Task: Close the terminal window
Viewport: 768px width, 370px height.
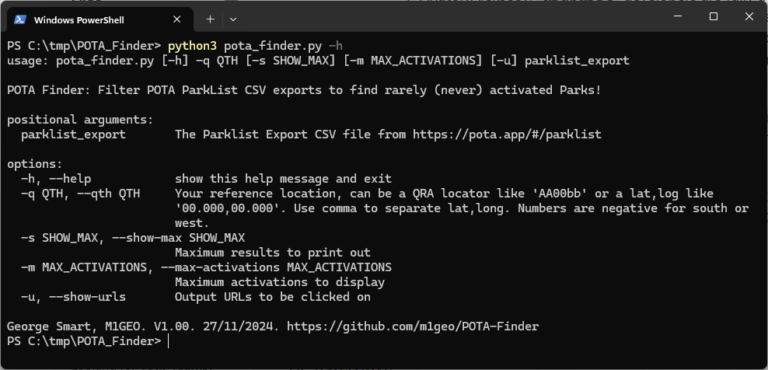Action: coord(749,16)
